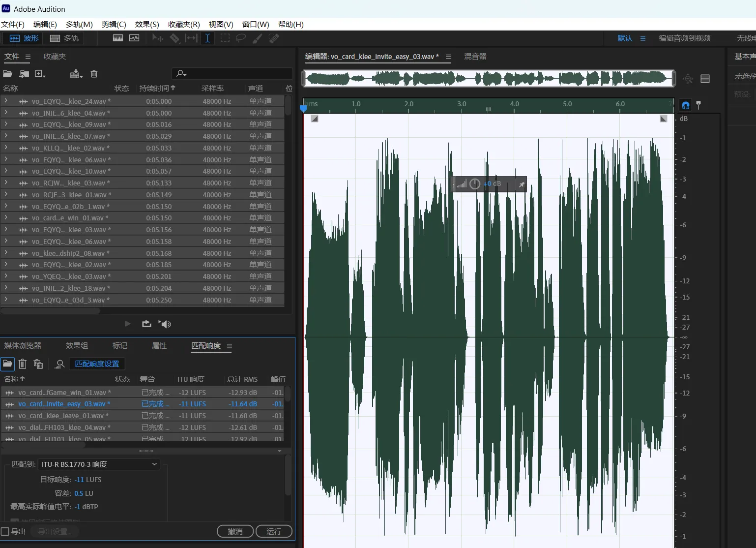This screenshot has height=548, width=756.
Task: Switch to Multitrack (多轨) view
Action: pyautogui.click(x=64, y=38)
